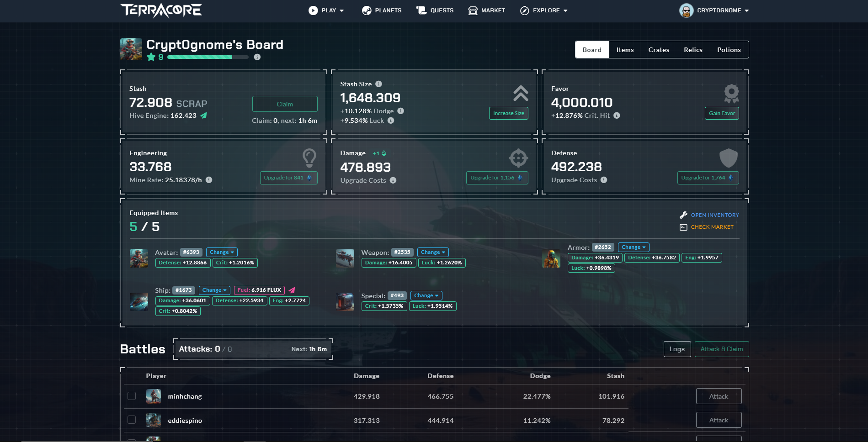Go to Planets in navigation
This screenshot has height=442, width=868.
(x=382, y=11)
